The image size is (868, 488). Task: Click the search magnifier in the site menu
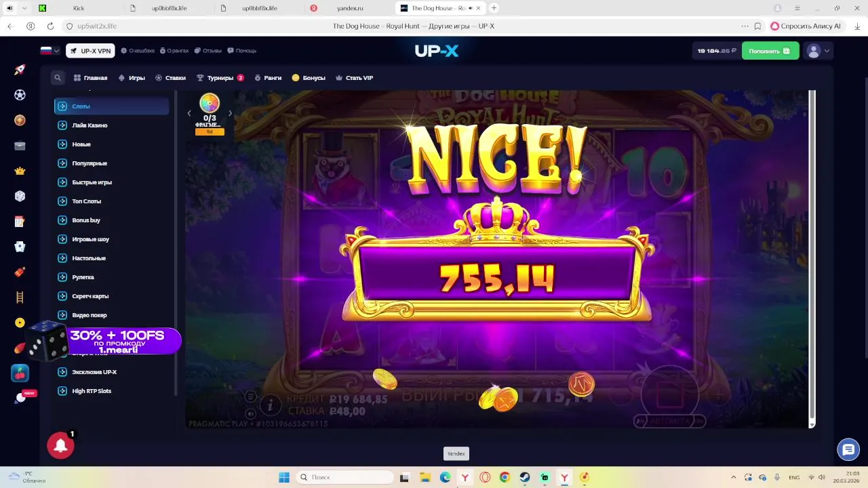tap(58, 78)
